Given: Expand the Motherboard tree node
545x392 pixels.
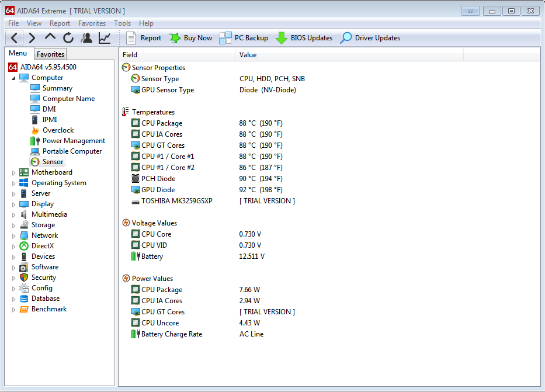Looking at the screenshot, I should coord(14,172).
